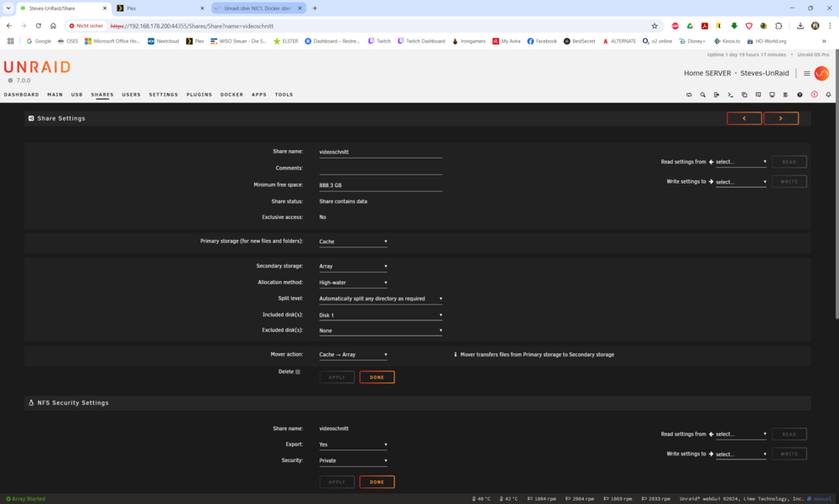Open Chrome downloads icon
Screen dimensions: 839x504
point(800,26)
